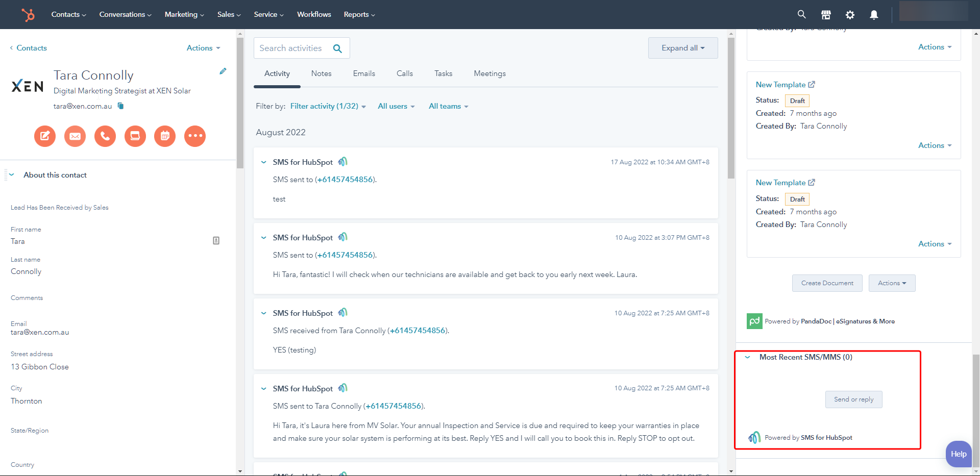Viewport: 980px width, 476px height.
Task: Click the City value Thornton
Action: tap(27, 401)
